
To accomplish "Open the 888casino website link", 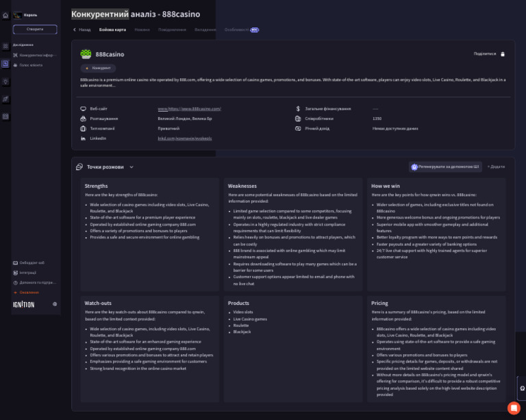I will point(189,108).
